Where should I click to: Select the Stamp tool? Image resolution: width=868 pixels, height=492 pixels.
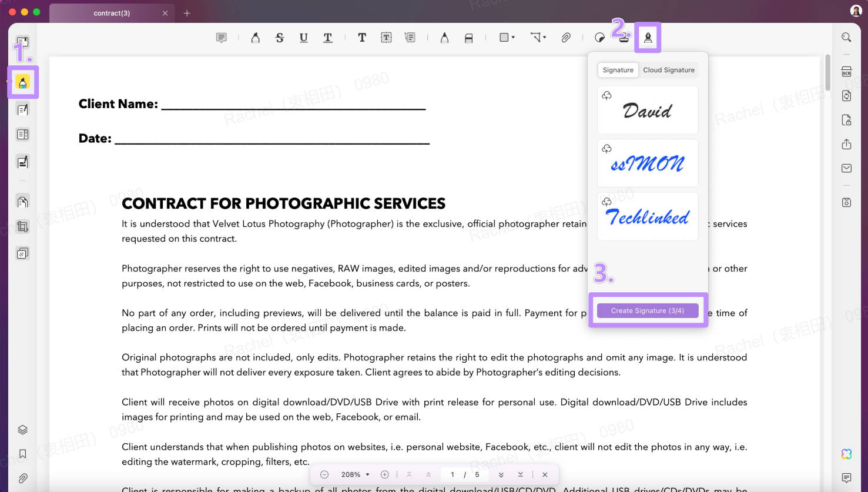623,37
